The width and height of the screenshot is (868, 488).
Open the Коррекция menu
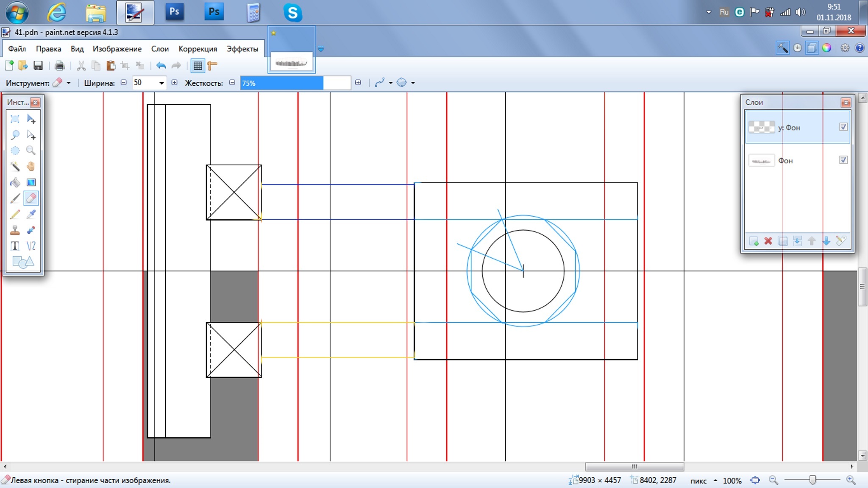(x=198, y=49)
